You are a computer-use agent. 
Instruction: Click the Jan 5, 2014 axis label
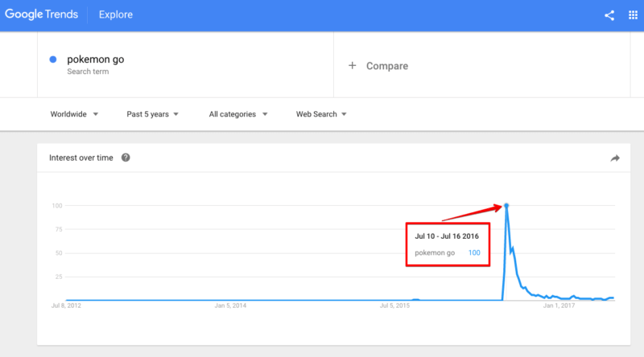point(230,306)
